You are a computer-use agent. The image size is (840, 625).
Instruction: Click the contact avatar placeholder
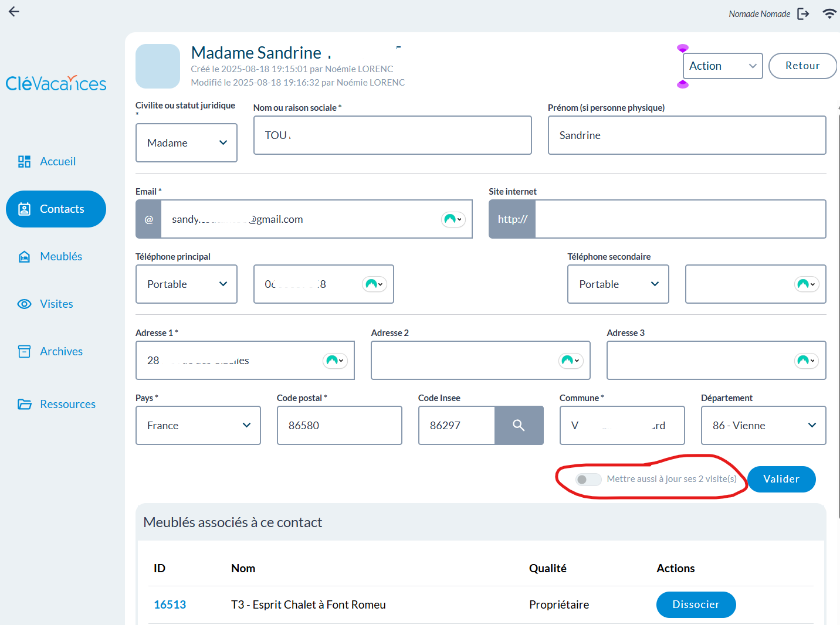pyautogui.click(x=158, y=66)
